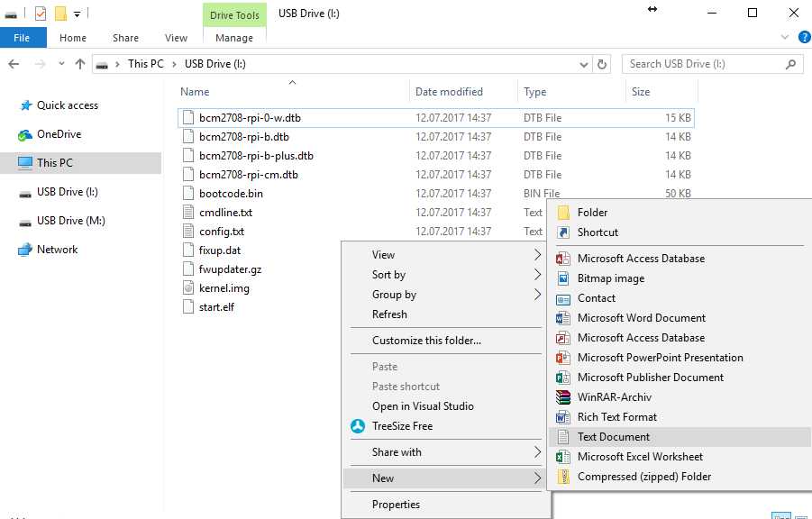
Task: Select the file bcm2708-rpi-0-w.dtb
Action: tap(436, 118)
